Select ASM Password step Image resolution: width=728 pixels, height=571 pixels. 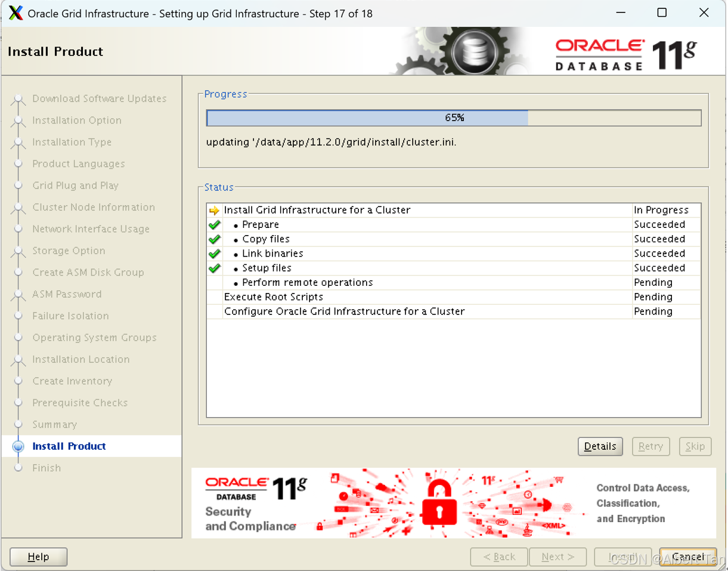[67, 294]
